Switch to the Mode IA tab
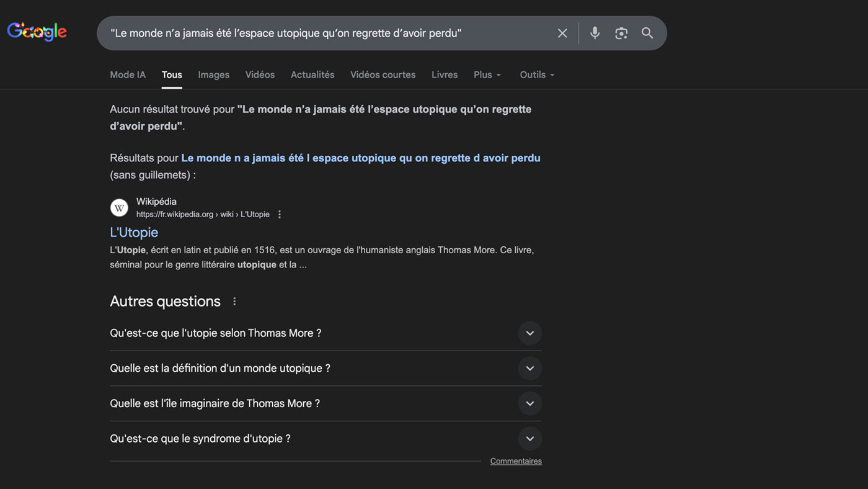 click(x=128, y=75)
